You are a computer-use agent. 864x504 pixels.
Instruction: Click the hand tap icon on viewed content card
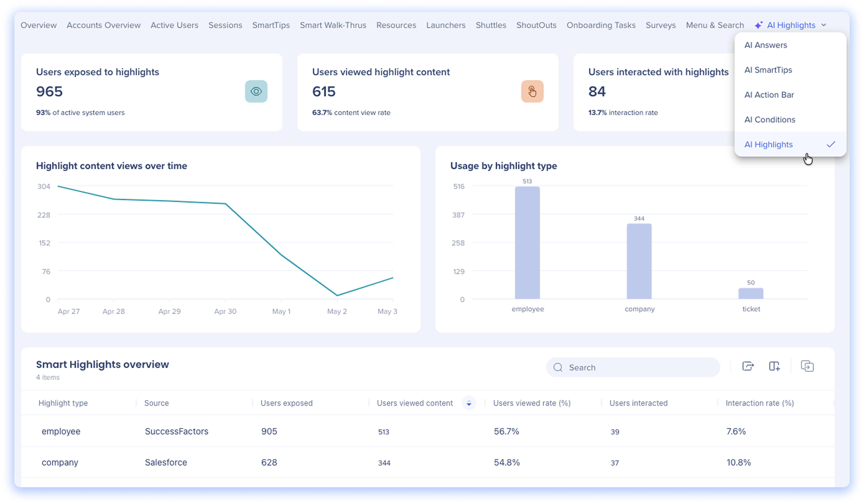[x=532, y=92]
